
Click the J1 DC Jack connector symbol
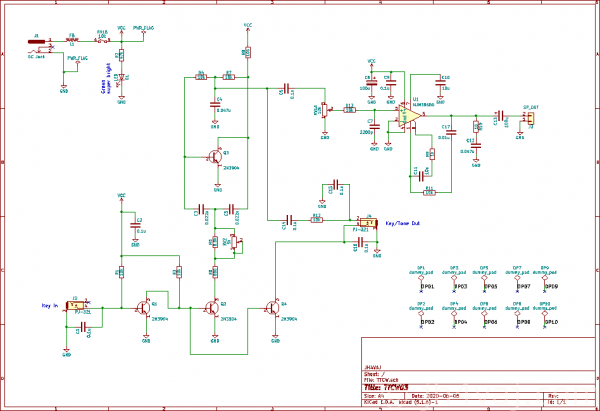click(37, 44)
